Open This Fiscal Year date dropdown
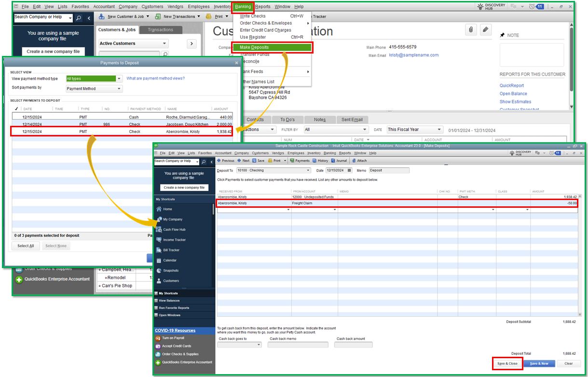 [x=439, y=130]
